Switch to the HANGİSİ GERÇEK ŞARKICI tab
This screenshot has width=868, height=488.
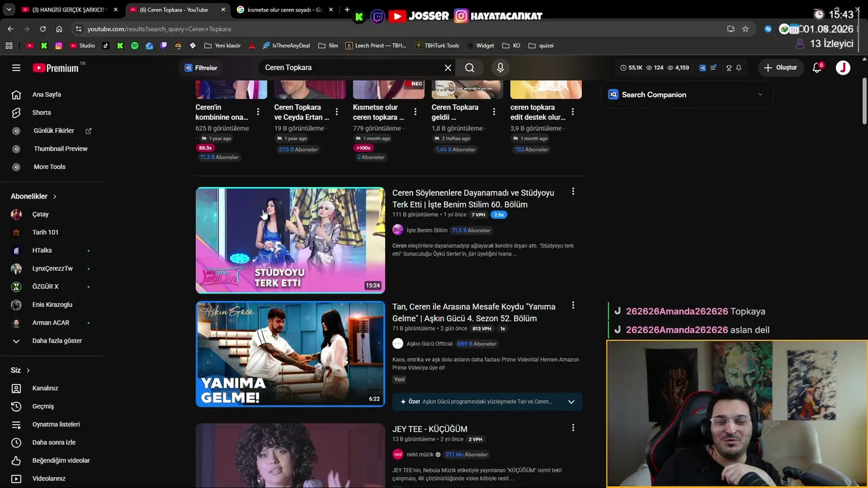click(69, 9)
